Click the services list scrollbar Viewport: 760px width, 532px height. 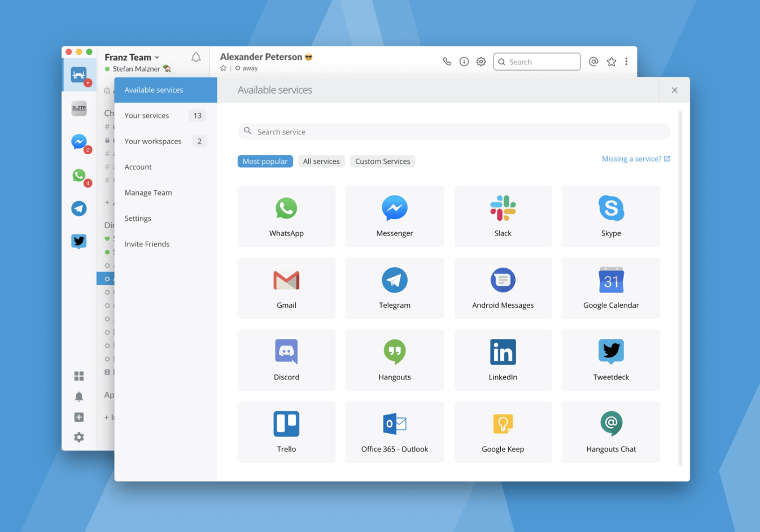coord(680,289)
